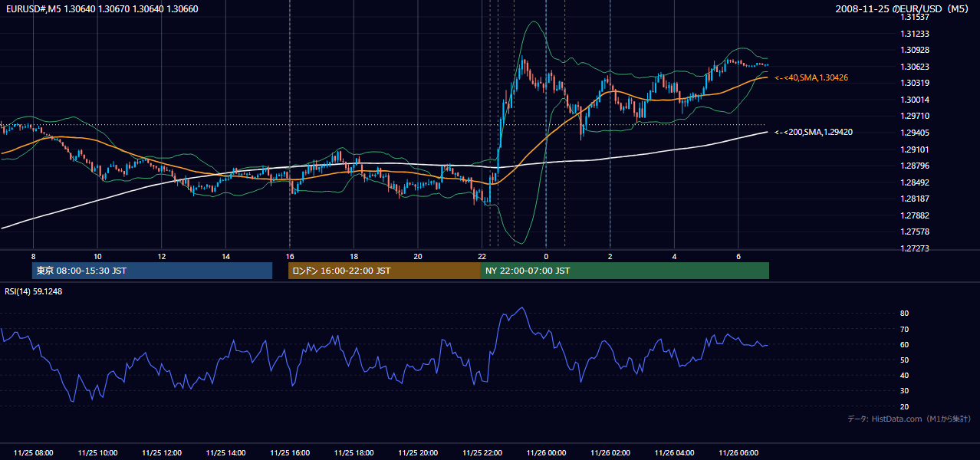Screen dimensions: 980x460
Task: Click hour tick 8 under price chart
Action: (x=34, y=256)
